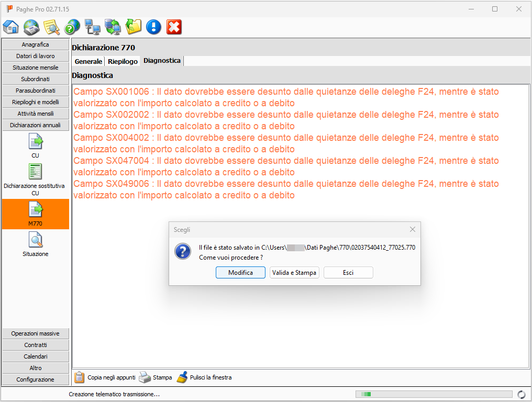Expand the Operazioni massive section
The image size is (532, 402).
pos(36,333)
